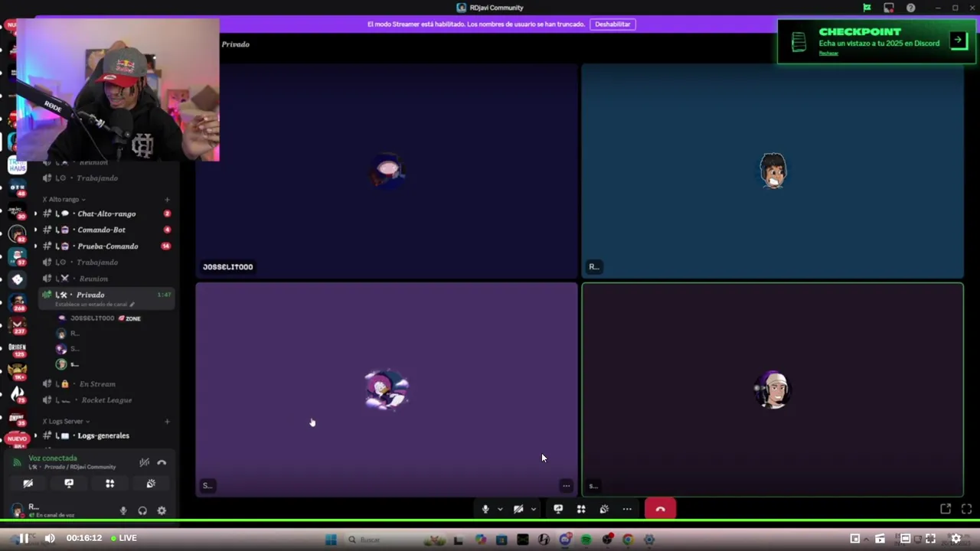Add channel to Alto rango category
Viewport: 980px width, 551px height.
coord(167,200)
